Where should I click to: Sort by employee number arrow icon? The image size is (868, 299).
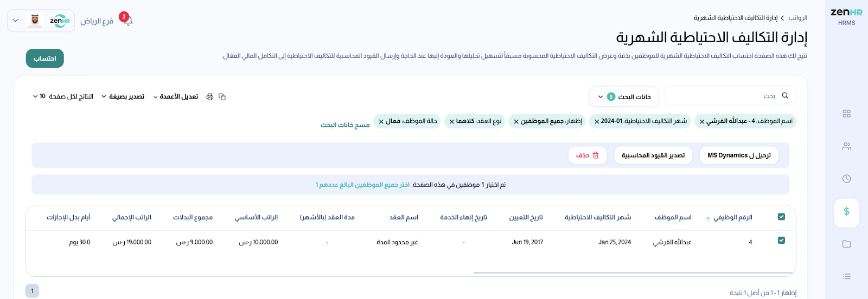pyautogui.click(x=708, y=219)
